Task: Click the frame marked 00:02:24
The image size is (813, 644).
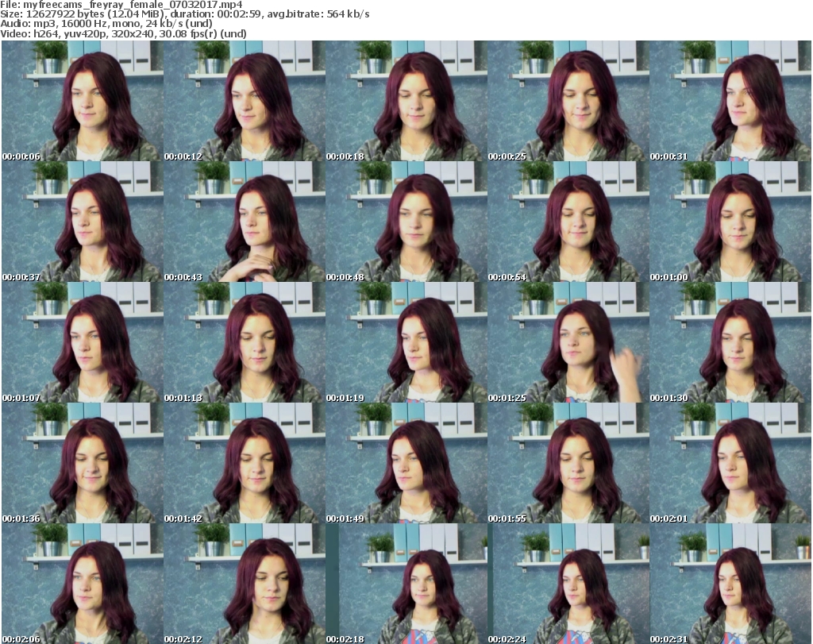Action: 568,584
